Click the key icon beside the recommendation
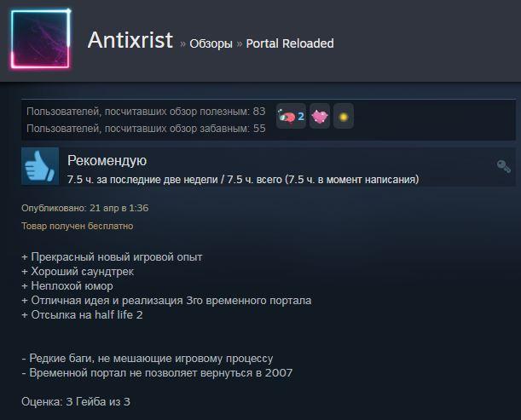The image size is (521, 420). (503, 166)
